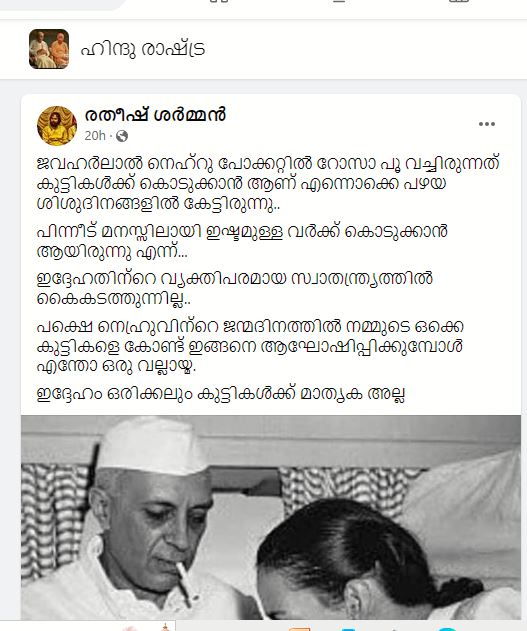
Task: Click the paragraph starting ഇദ്ദേഹതിന്റെ വ്യക്തിപരമായ
Action: (235, 289)
